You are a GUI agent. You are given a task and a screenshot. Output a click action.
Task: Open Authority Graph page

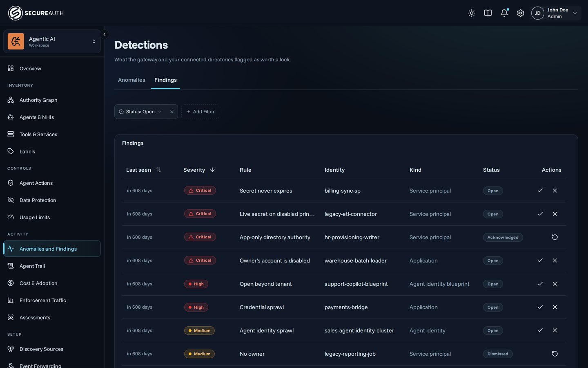[x=52, y=100]
